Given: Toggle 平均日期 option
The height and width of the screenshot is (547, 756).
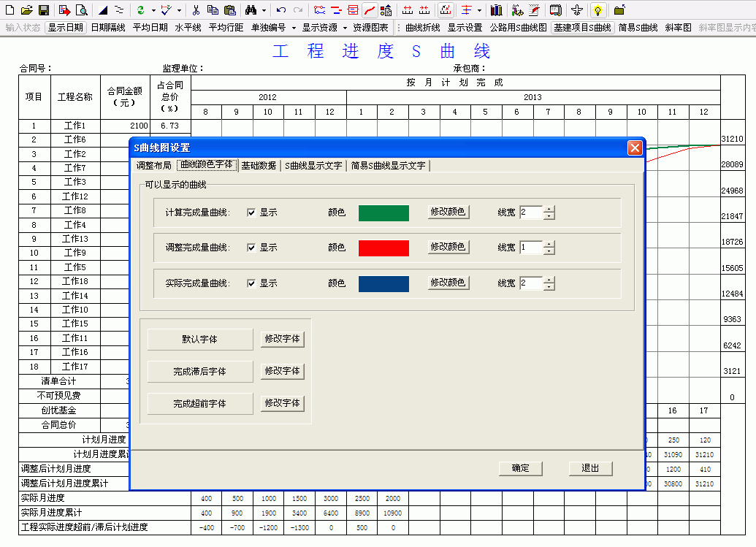Looking at the screenshot, I should tap(150, 28).
